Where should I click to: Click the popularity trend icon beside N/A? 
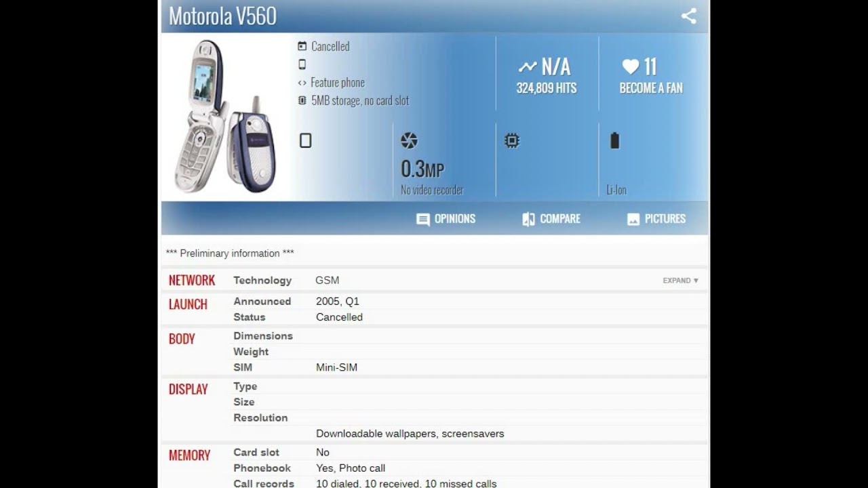click(528, 66)
